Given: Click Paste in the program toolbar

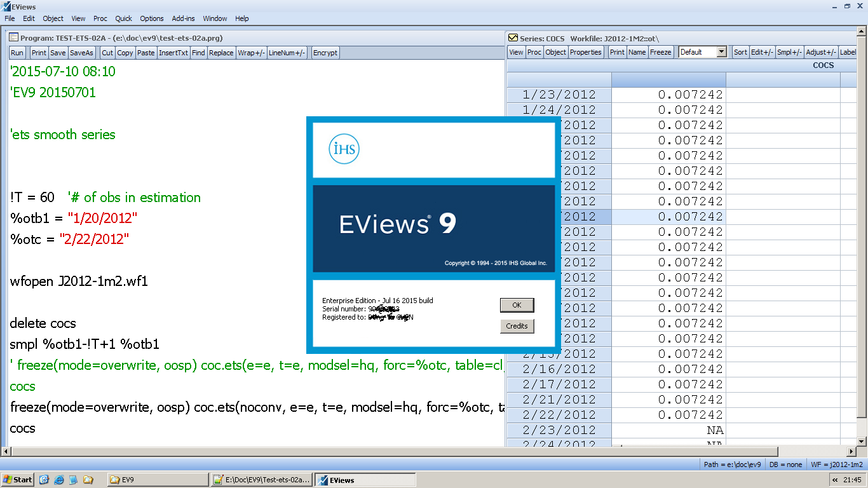Looking at the screenshot, I should point(146,53).
